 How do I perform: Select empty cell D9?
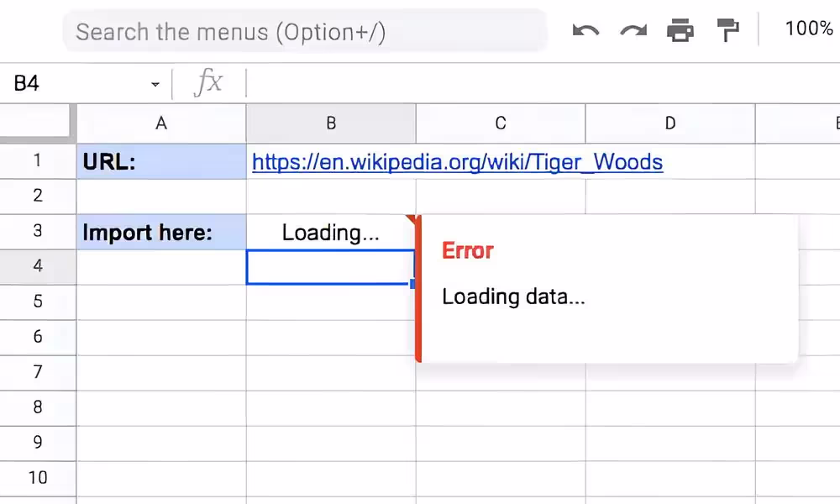tap(670, 443)
